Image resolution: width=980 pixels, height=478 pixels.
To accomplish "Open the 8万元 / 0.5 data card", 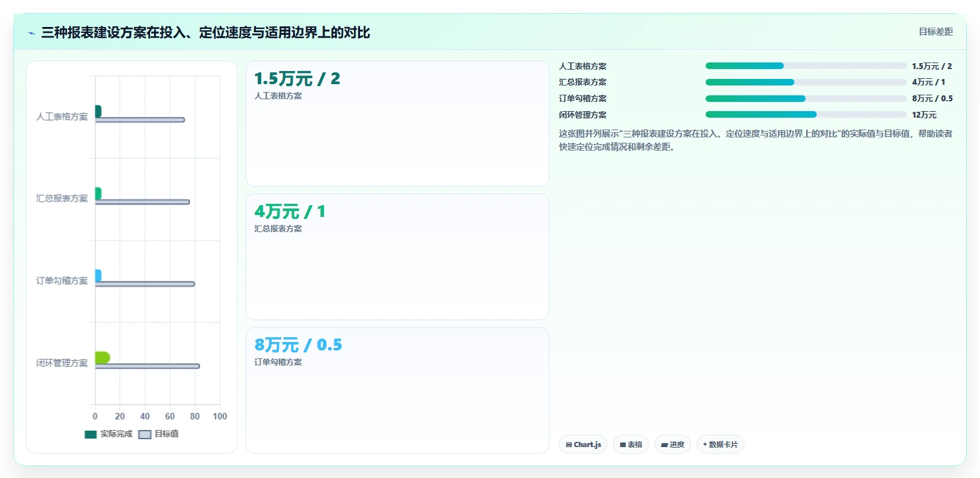I will tap(398, 390).
